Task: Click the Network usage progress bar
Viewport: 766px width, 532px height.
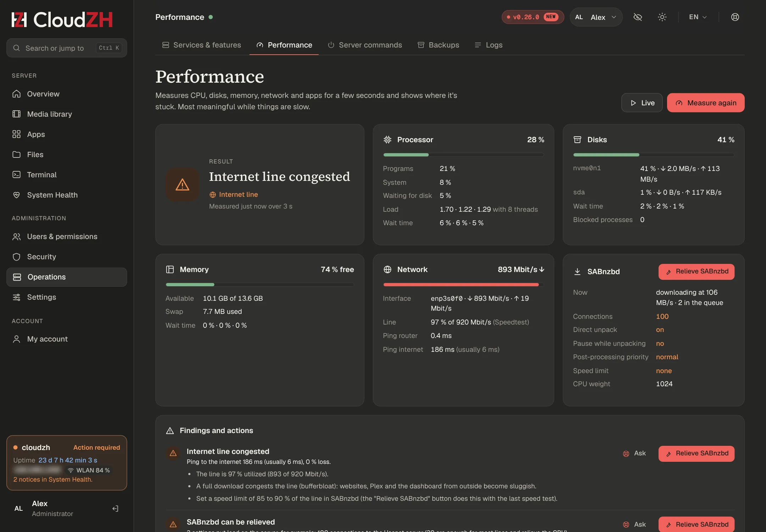Action: click(x=464, y=284)
